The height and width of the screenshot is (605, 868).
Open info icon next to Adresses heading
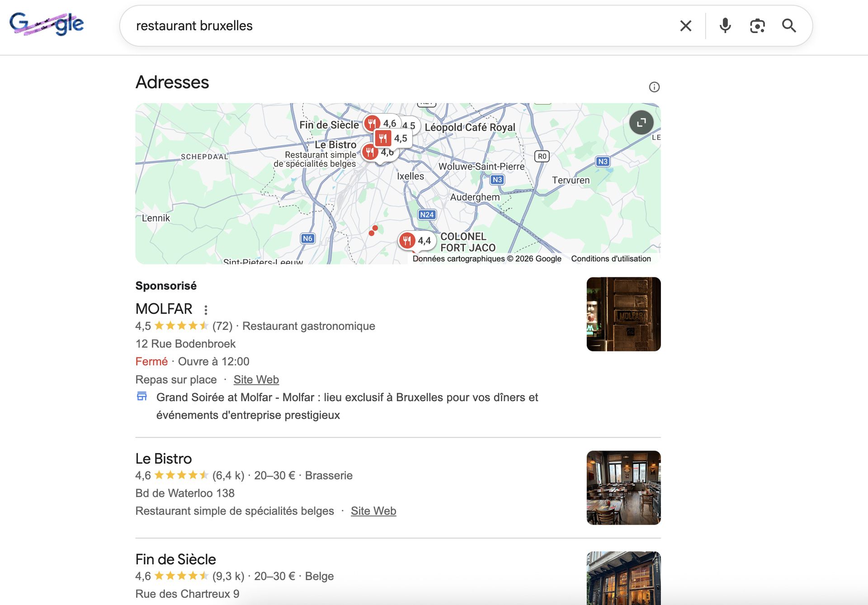tap(654, 87)
